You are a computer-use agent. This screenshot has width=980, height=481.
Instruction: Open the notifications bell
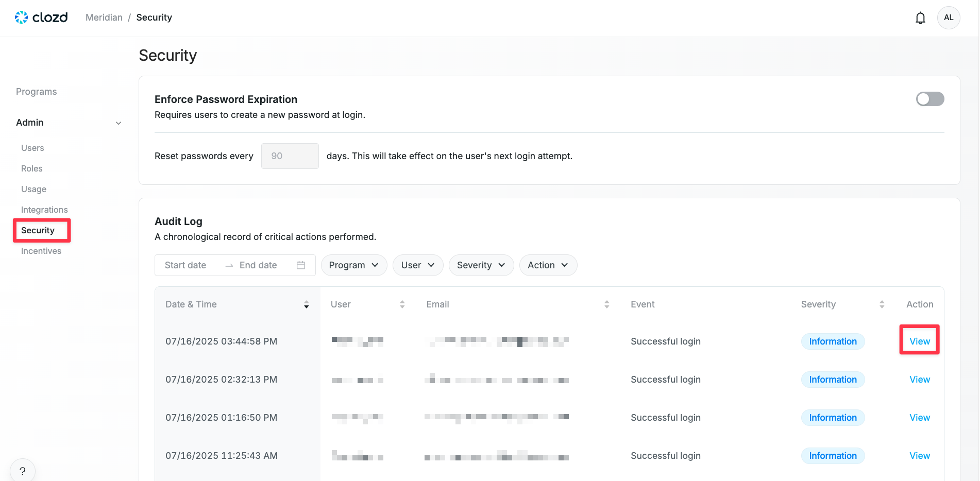tap(920, 18)
